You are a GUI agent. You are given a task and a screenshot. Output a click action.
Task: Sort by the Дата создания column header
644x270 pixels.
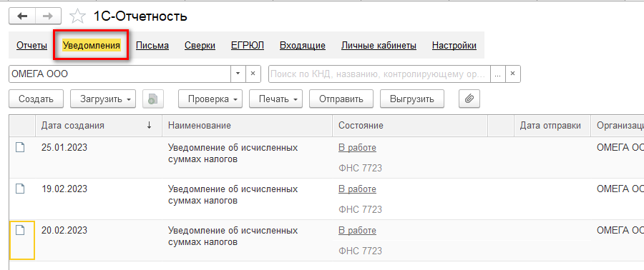coord(97,126)
